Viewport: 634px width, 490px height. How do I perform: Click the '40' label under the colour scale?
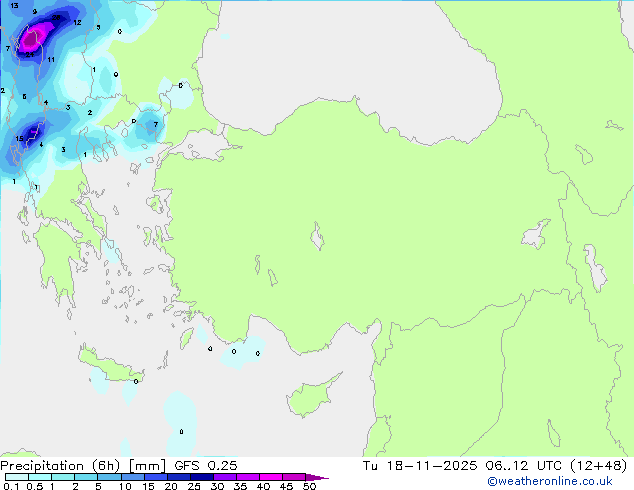[x=263, y=486]
